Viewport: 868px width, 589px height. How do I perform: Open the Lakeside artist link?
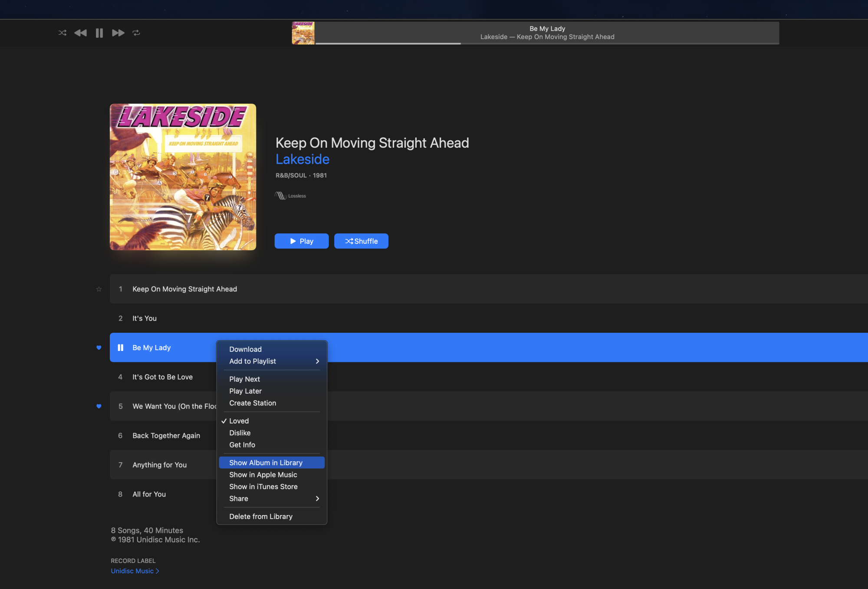point(302,159)
